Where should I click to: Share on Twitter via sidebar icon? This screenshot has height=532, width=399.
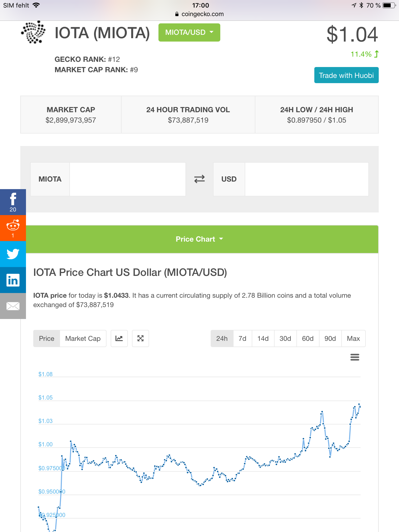click(13, 254)
